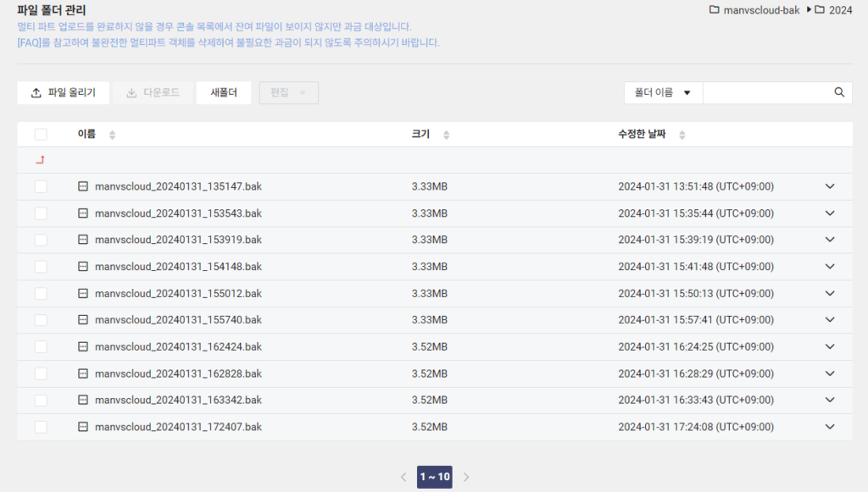Open the 폴더 이름 search filter dropdown

pyautogui.click(x=663, y=92)
